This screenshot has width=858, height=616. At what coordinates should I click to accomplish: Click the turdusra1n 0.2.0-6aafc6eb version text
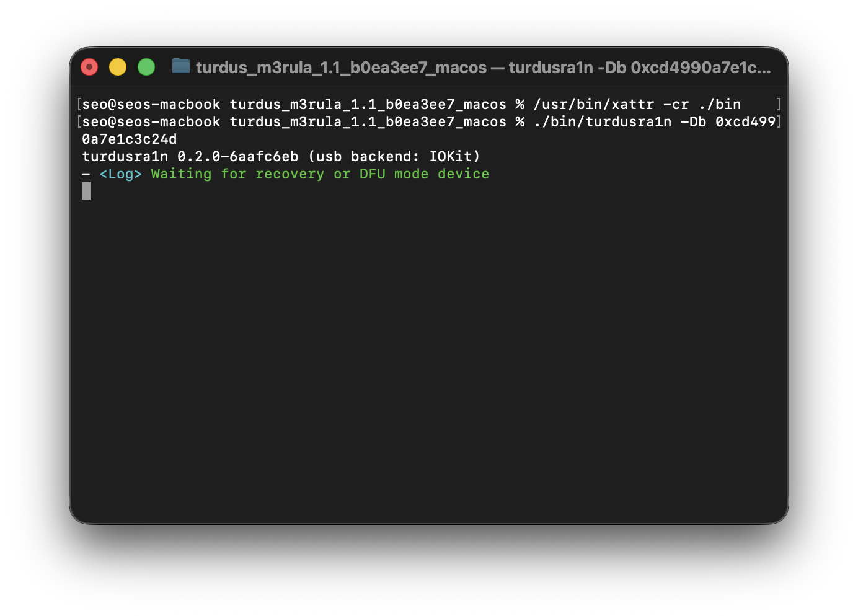tap(190, 157)
